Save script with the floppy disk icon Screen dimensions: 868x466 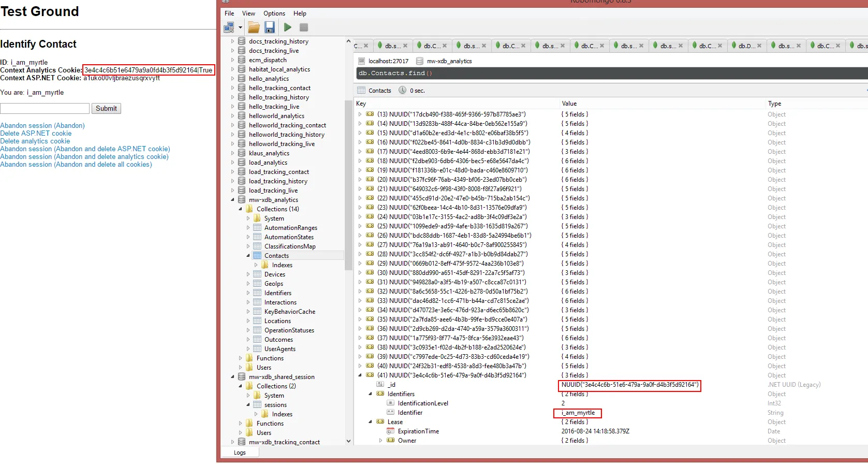pos(269,27)
